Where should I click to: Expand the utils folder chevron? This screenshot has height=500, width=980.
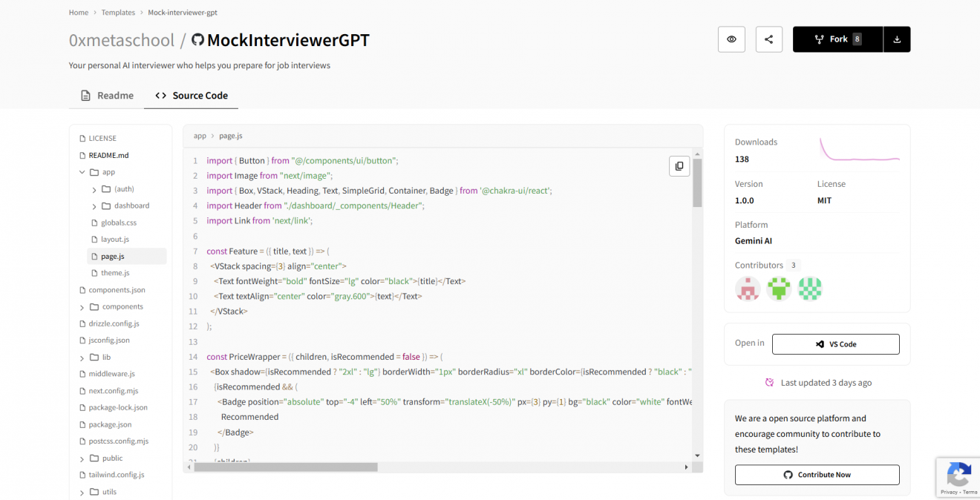point(82,493)
